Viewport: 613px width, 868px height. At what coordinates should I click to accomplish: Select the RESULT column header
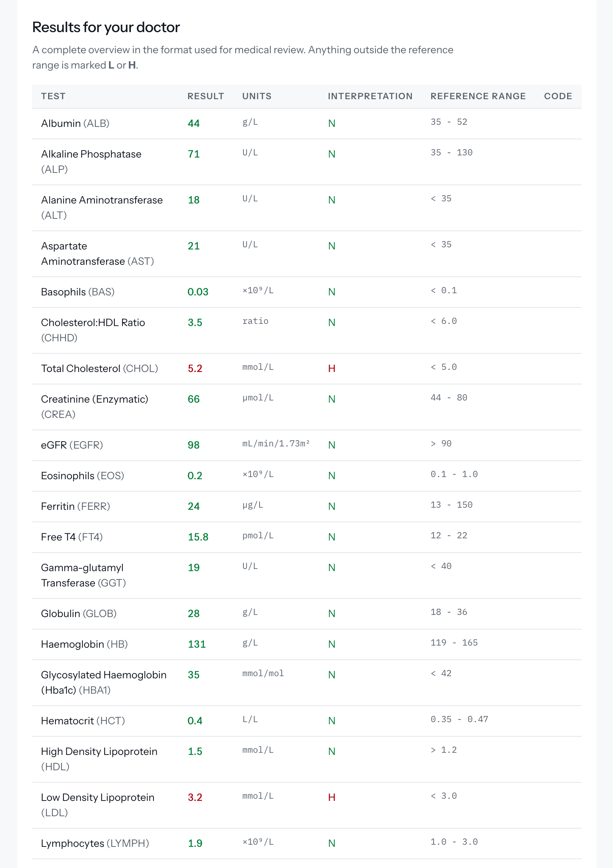(206, 96)
